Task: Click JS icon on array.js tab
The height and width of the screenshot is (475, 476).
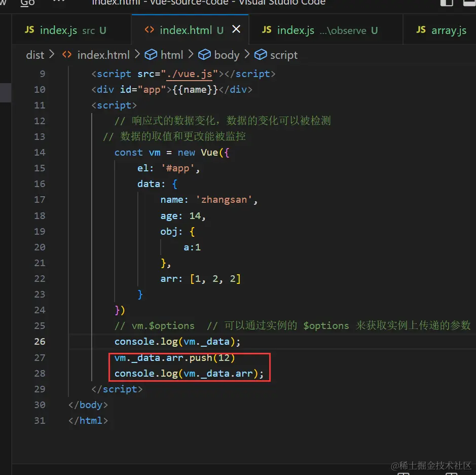Action: pos(421,29)
